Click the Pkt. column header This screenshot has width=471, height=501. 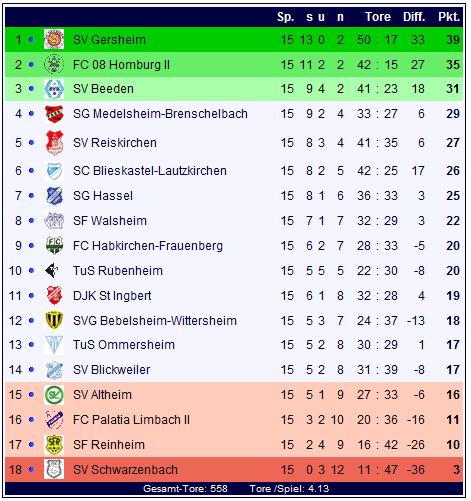click(449, 17)
